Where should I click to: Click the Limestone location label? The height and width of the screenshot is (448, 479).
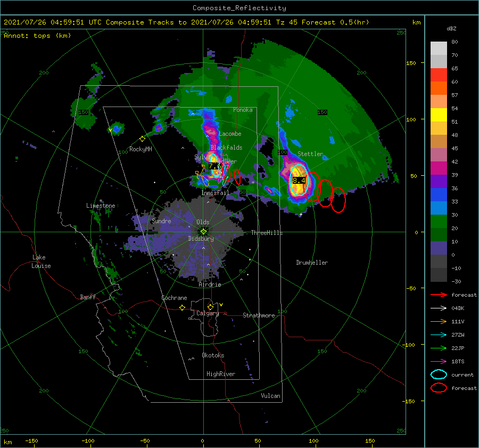pos(101,206)
